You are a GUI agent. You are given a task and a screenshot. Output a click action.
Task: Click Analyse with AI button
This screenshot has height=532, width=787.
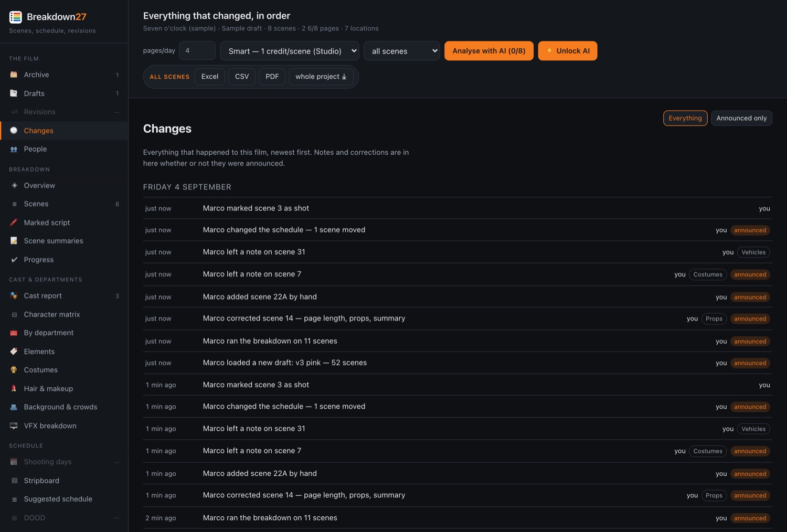[x=489, y=51]
